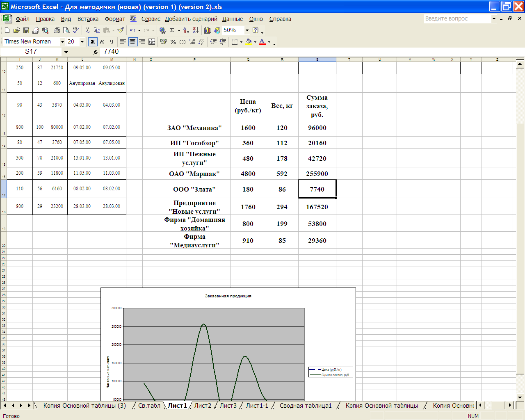The width and height of the screenshot is (525, 420).
Task: Open the Name Box dropdown arrow
Action: tap(66, 52)
